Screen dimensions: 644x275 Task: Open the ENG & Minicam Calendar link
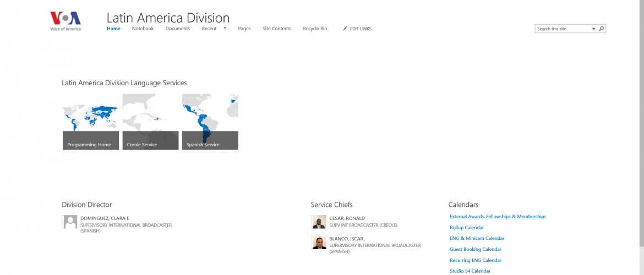click(x=477, y=238)
